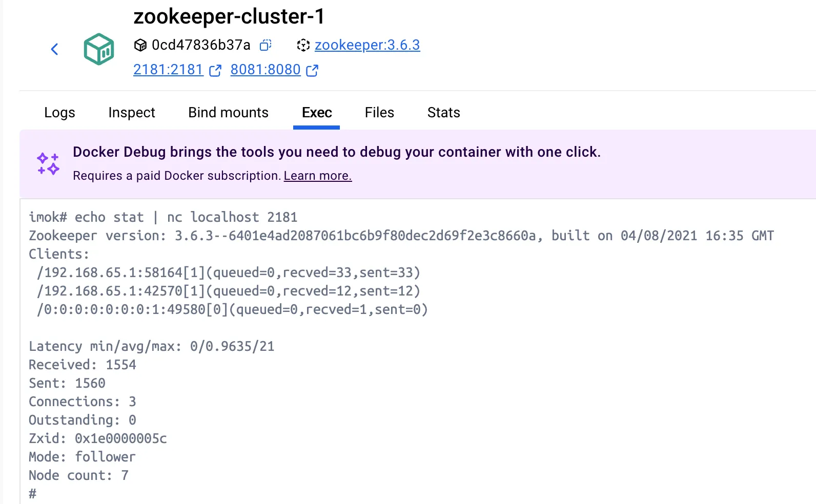This screenshot has width=816, height=504.
Task: Focus the terminal prompt '#' at bottom
Action: click(33, 494)
